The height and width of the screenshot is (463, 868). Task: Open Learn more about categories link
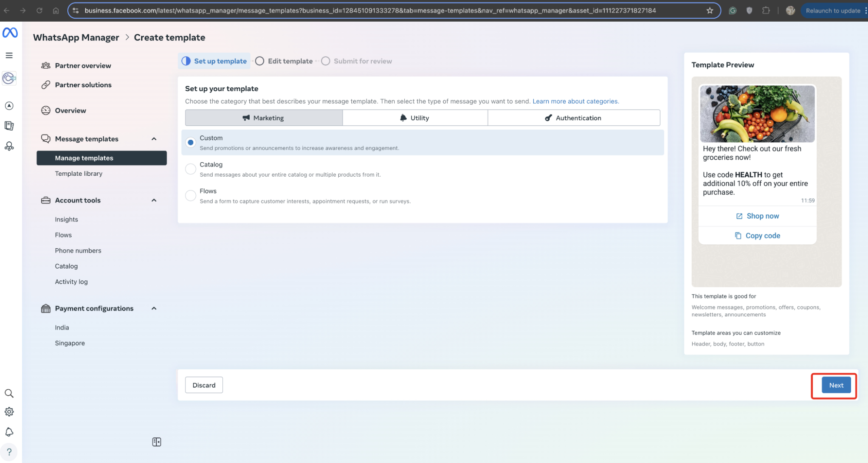(576, 101)
